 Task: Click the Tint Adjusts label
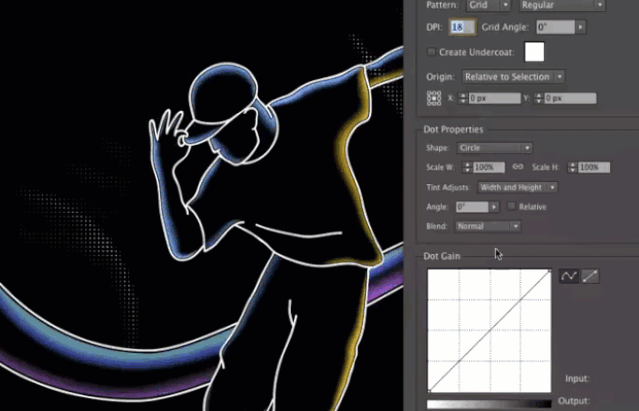(x=448, y=187)
